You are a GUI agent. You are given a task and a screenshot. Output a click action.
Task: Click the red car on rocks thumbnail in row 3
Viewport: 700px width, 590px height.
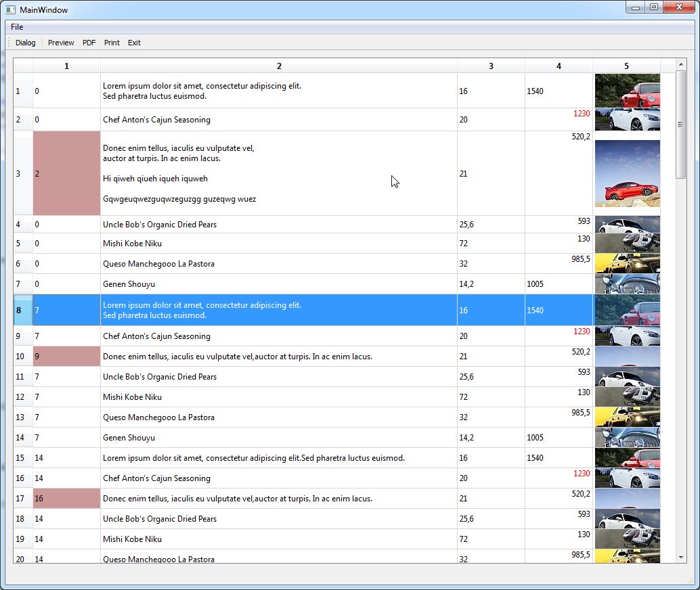[x=628, y=174]
